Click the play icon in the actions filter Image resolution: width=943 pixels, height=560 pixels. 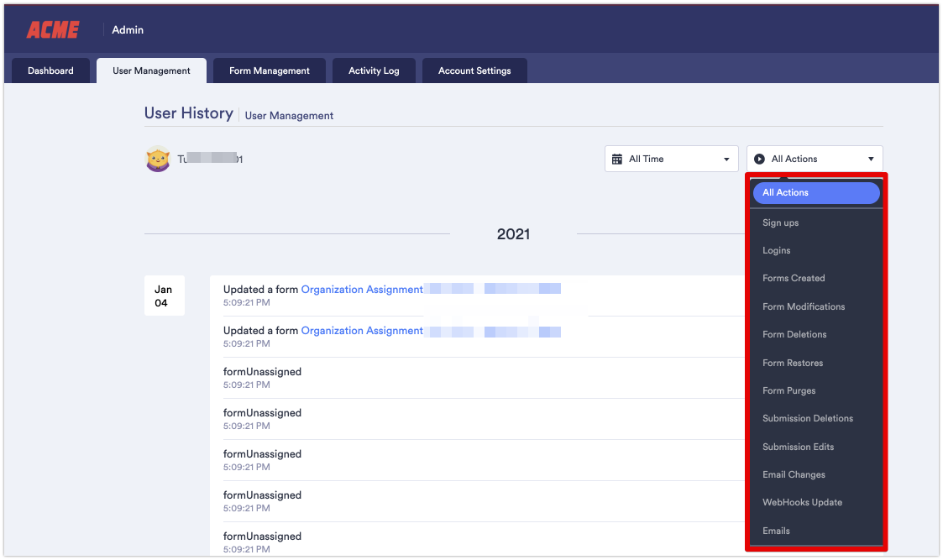tap(759, 159)
